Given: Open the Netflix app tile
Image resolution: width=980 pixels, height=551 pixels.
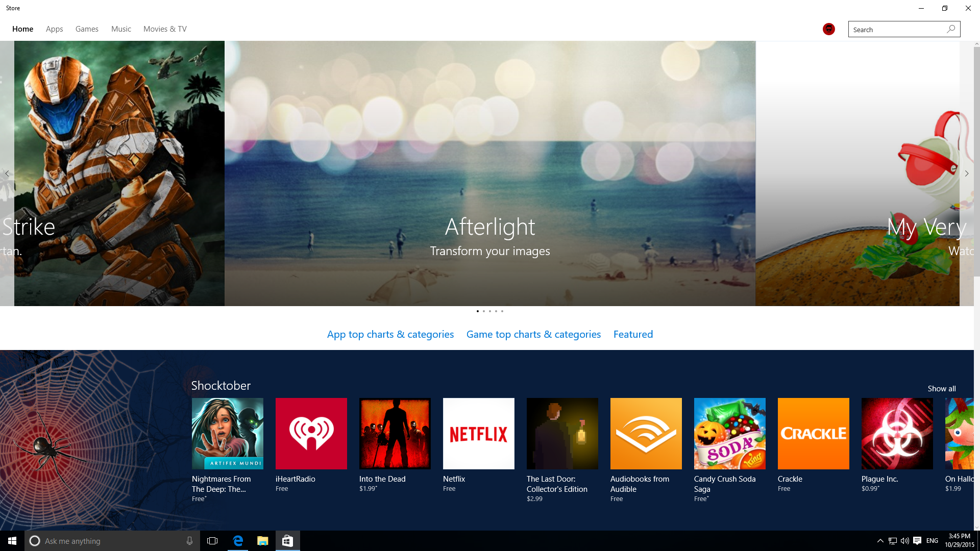Looking at the screenshot, I should coord(479,434).
